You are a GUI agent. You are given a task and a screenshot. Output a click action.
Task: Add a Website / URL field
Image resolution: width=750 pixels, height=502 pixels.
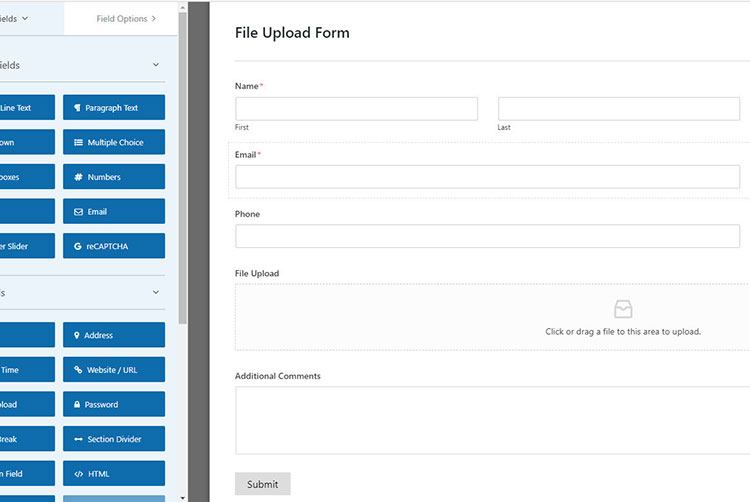pyautogui.click(x=114, y=370)
